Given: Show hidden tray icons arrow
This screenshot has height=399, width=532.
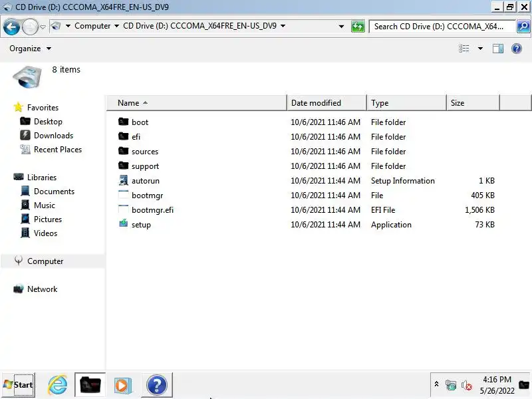Looking at the screenshot, I should (x=436, y=384).
